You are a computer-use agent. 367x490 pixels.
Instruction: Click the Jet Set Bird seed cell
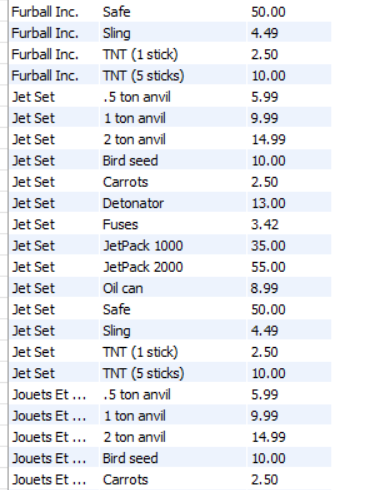pyautogui.click(x=173, y=161)
